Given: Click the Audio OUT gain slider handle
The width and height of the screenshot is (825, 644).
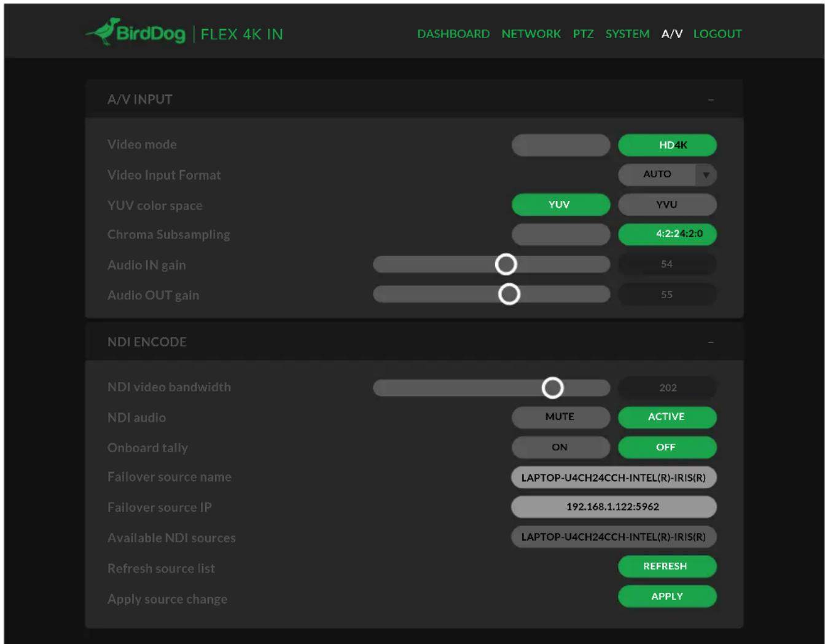Looking at the screenshot, I should coord(509,294).
